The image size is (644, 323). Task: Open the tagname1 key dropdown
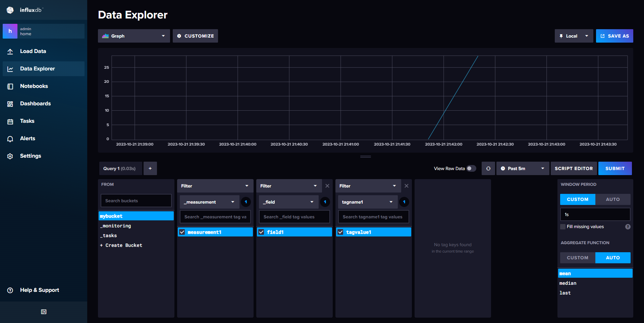(368, 202)
